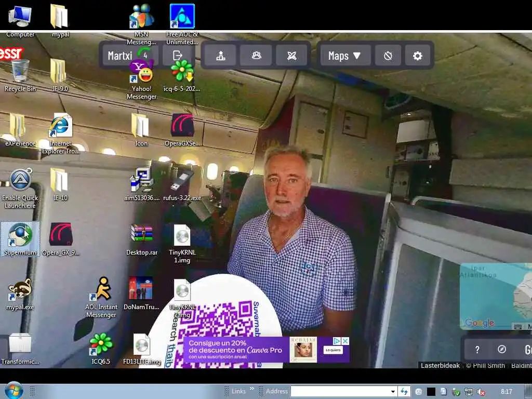Click the smiley face tray icon
This screenshot has height=399, width=532.
pos(419,392)
